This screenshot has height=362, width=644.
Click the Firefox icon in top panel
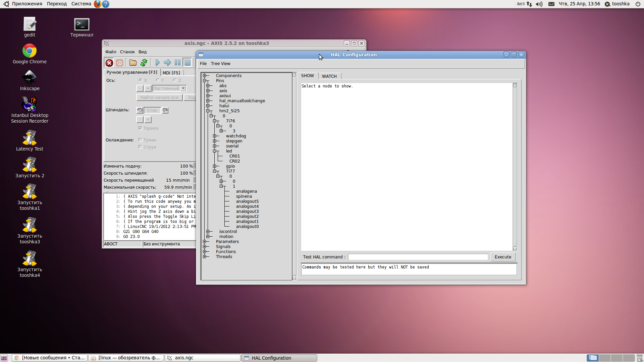97,4
